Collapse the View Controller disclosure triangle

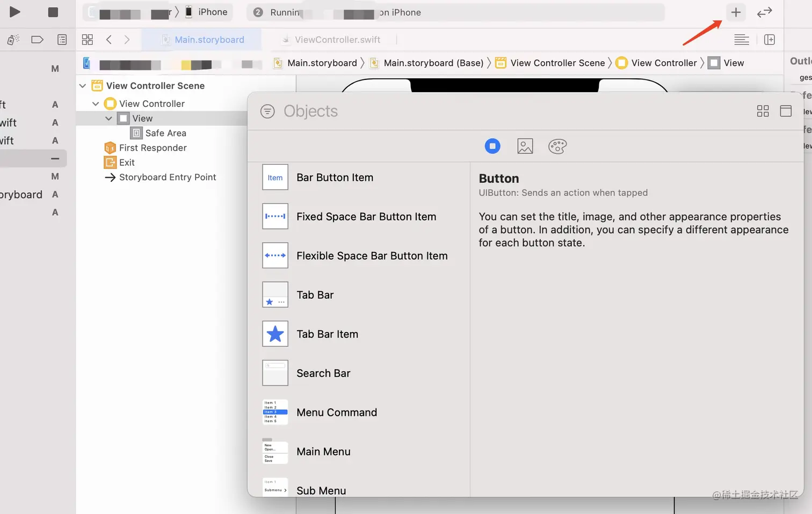pyautogui.click(x=96, y=104)
